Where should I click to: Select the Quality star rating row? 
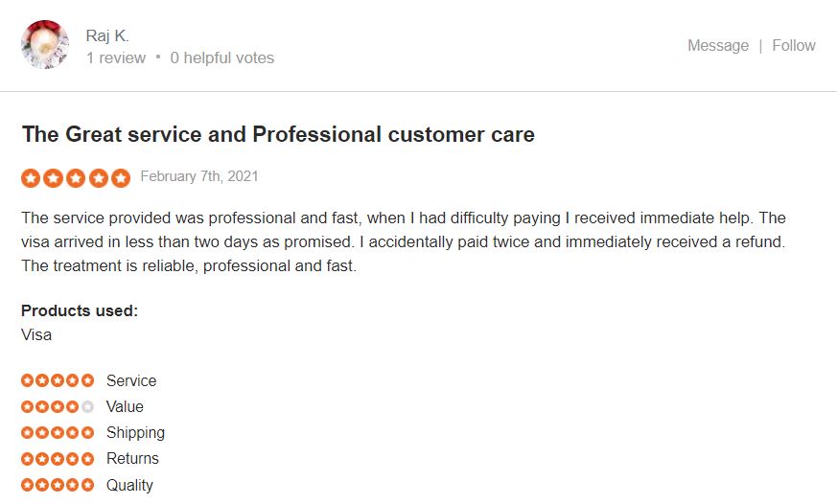pos(87,485)
